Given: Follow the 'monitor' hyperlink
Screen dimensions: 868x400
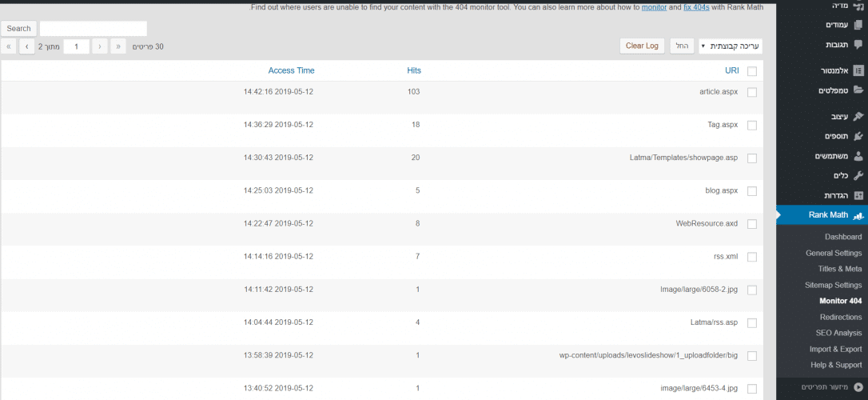Looking at the screenshot, I should tap(654, 7).
